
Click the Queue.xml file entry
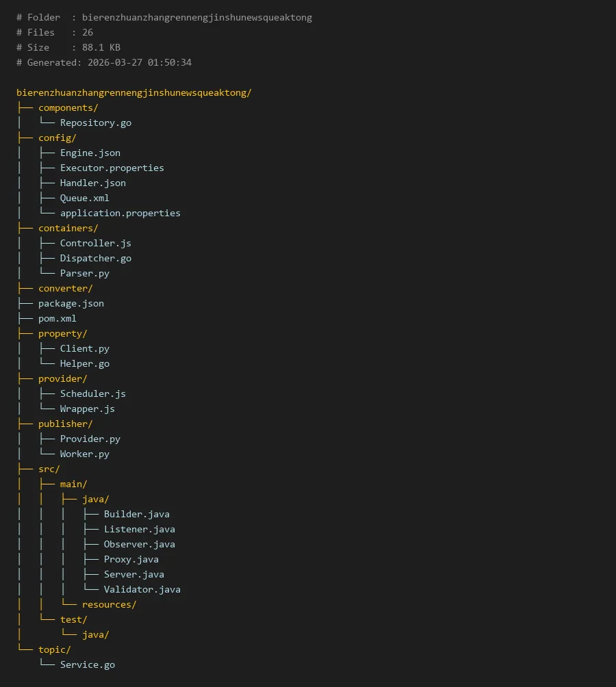[x=84, y=198]
